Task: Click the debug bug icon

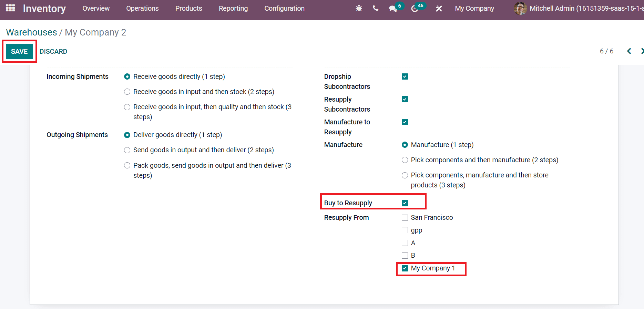Action: [x=359, y=8]
